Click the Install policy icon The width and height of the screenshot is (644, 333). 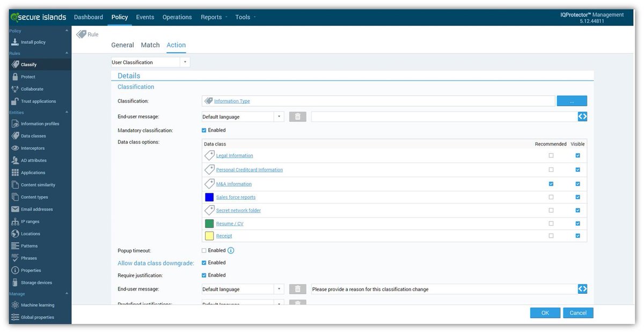14,42
